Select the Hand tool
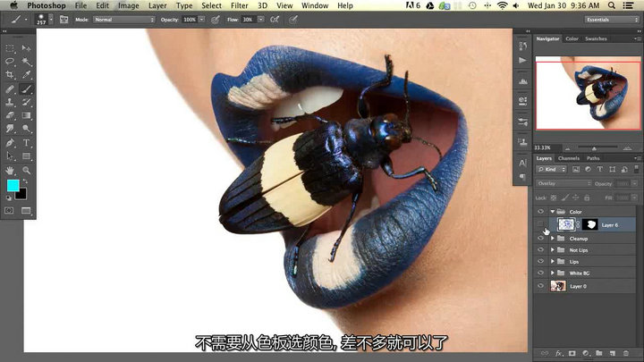The width and height of the screenshot is (644, 362). point(10,169)
